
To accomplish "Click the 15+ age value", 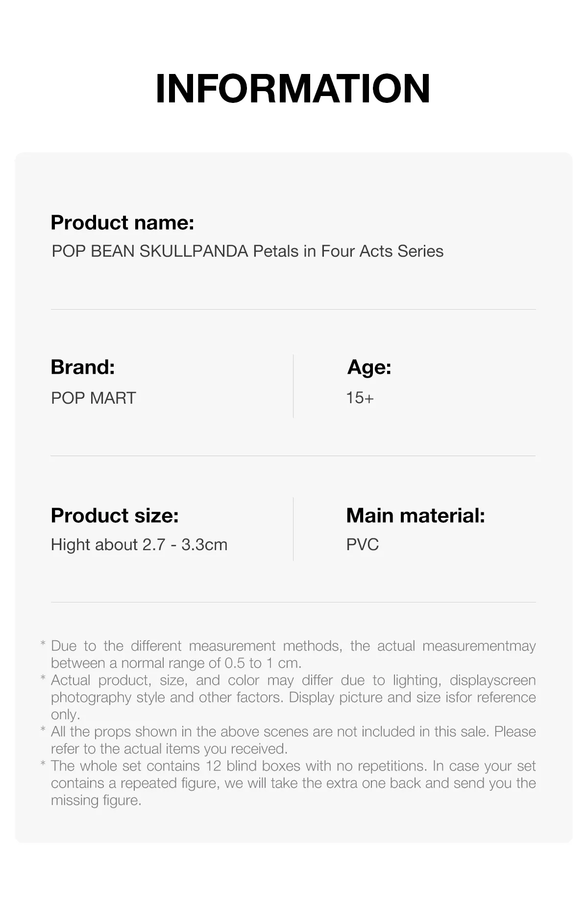I will coord(360,398).
